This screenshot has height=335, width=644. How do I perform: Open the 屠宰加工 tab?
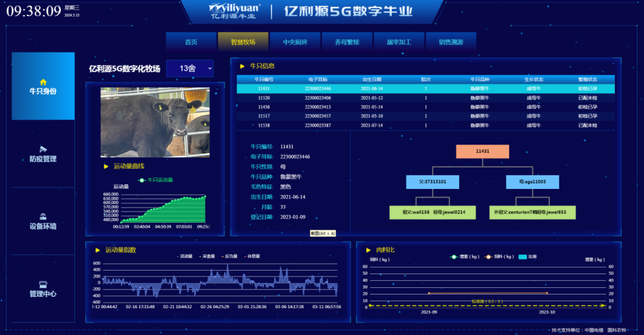(x=399, y=42)
